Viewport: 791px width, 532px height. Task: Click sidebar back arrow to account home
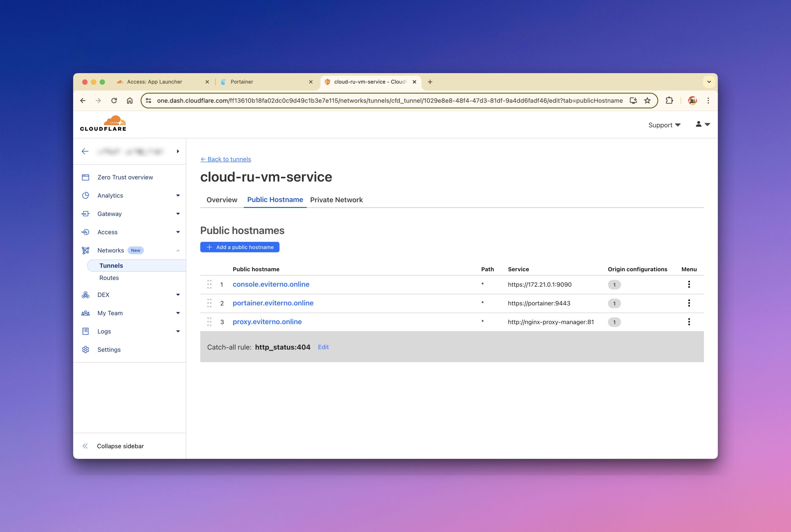[x=85, y=151]
